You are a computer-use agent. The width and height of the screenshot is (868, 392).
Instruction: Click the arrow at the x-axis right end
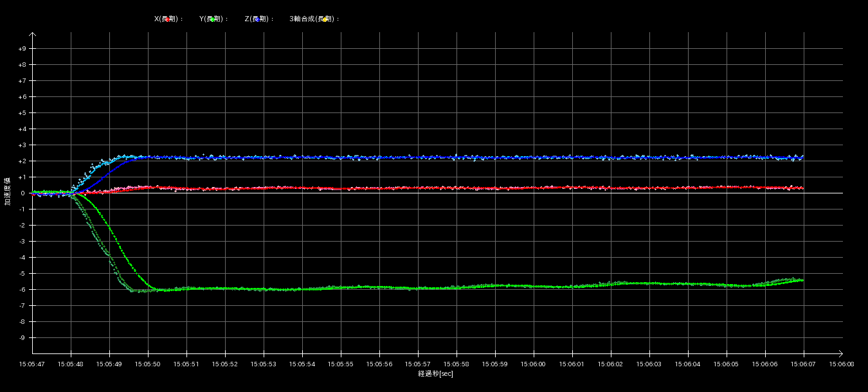tap(839, 353)
